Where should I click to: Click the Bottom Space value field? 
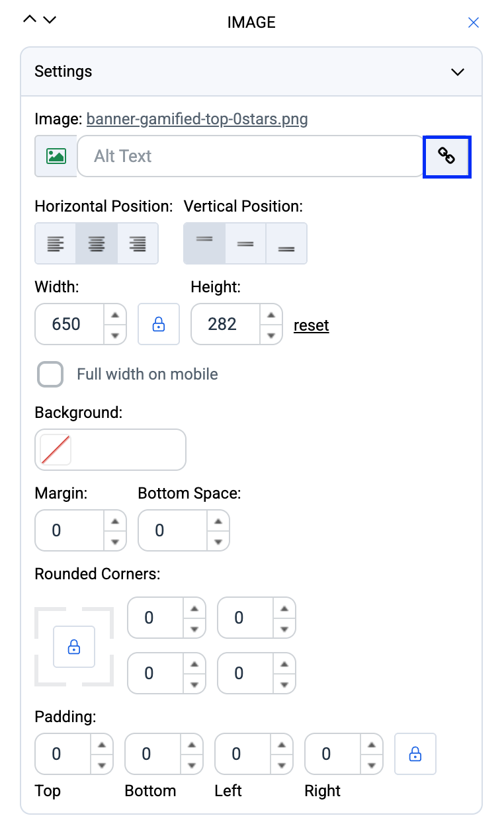173,530
